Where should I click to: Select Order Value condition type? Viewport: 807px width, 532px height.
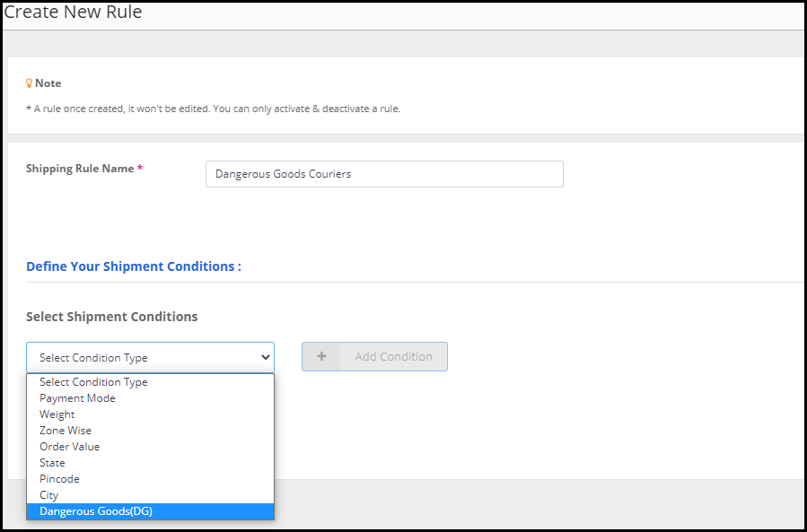click(150, 447)
